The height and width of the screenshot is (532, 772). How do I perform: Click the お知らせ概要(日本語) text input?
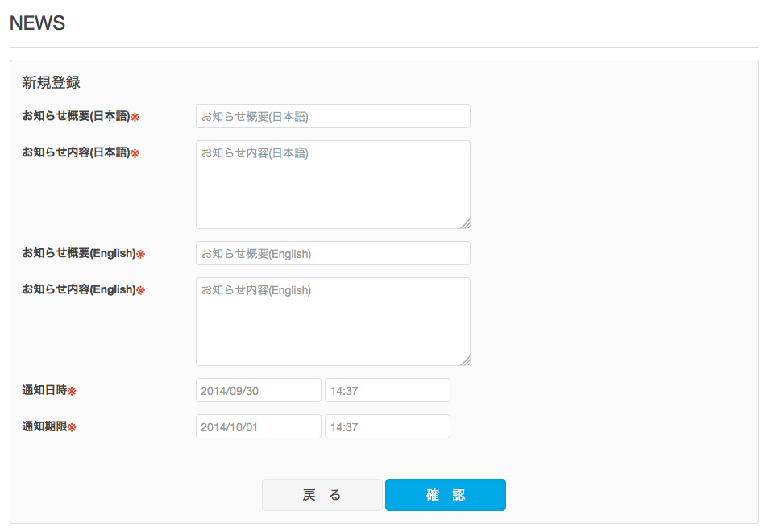(x=332, y=116)
